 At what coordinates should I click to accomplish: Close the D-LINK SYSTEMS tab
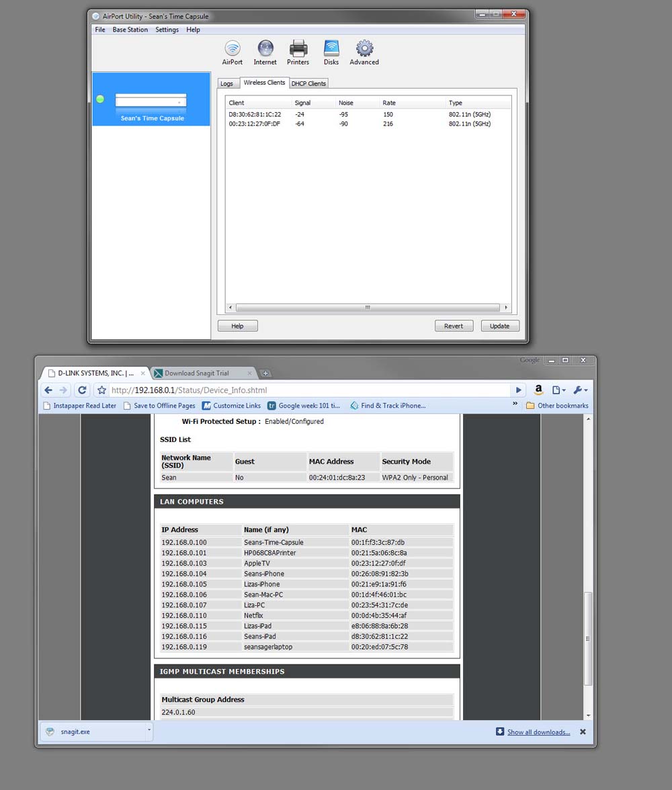(x=142, y=374)
